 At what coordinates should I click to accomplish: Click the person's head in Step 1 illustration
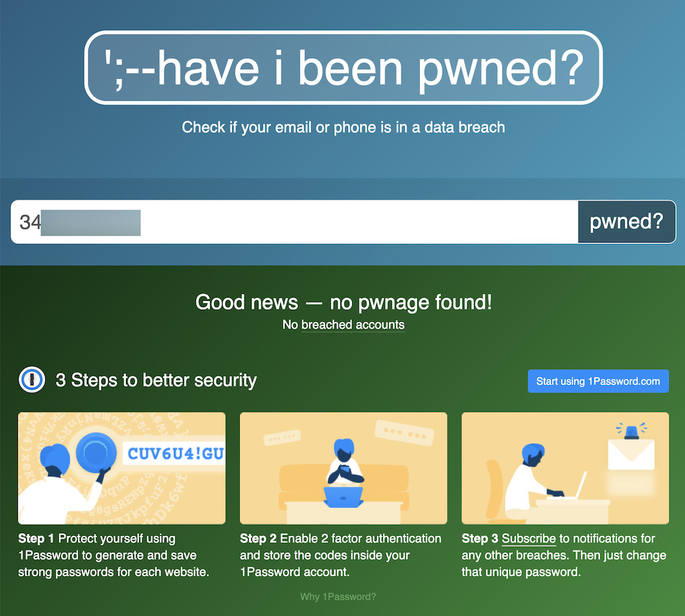click(55, 458)
